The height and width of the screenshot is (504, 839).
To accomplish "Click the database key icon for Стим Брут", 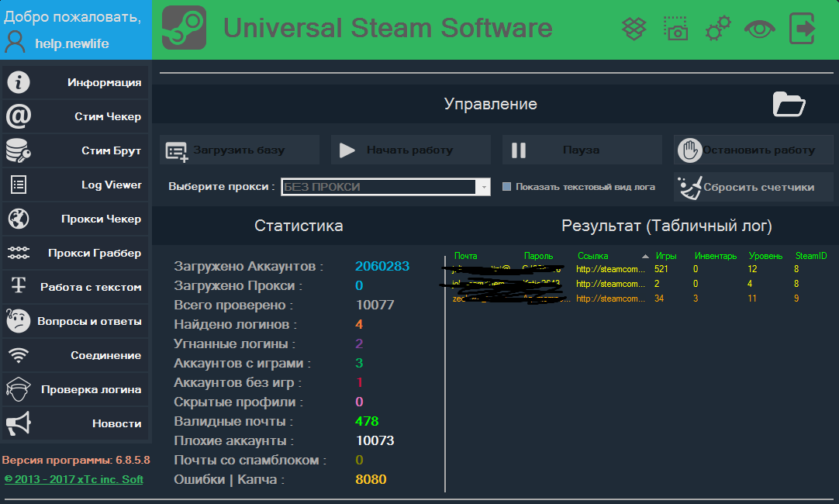I will [x=18, y=150].
